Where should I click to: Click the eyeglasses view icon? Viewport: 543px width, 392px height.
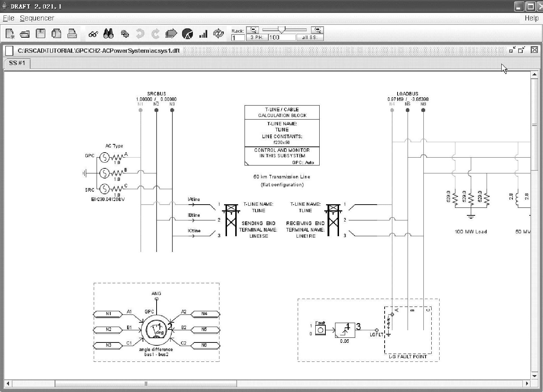point(93,34)
